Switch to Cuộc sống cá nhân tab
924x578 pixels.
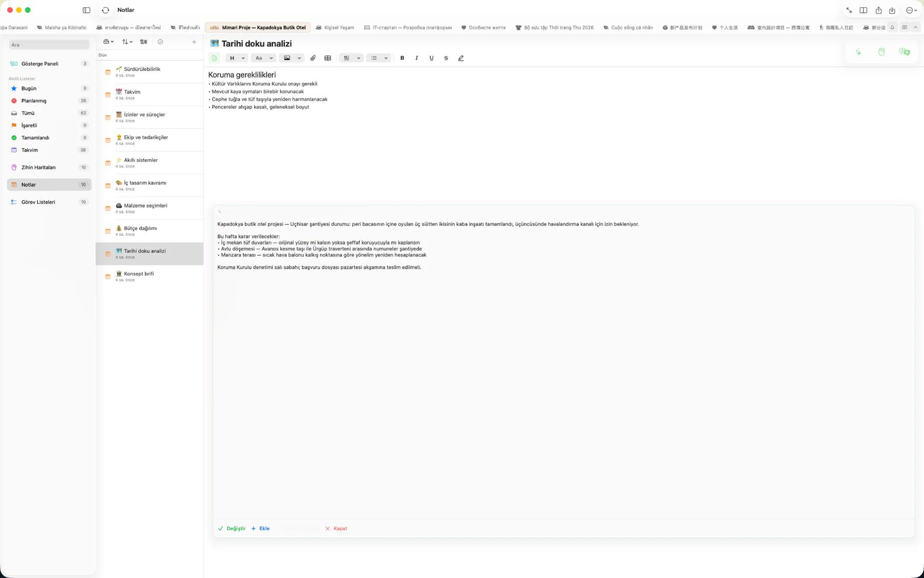coord(628,28)
